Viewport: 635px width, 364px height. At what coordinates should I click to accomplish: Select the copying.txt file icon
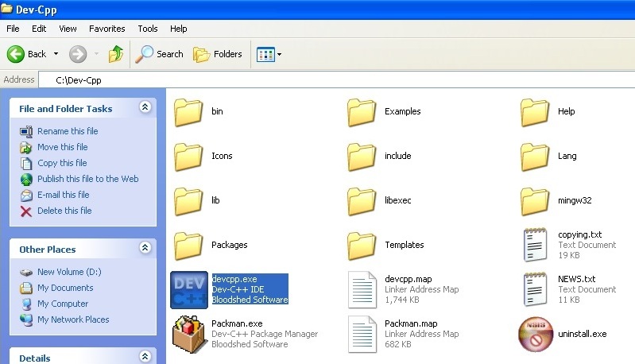click(535, 245)
